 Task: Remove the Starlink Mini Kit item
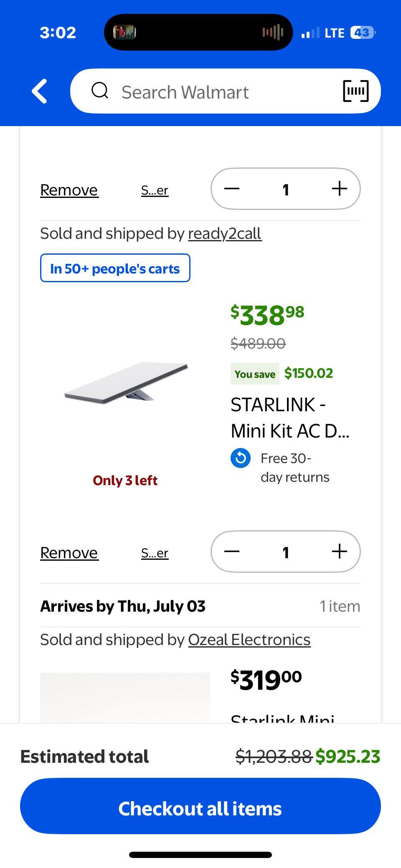click(69, 553)
